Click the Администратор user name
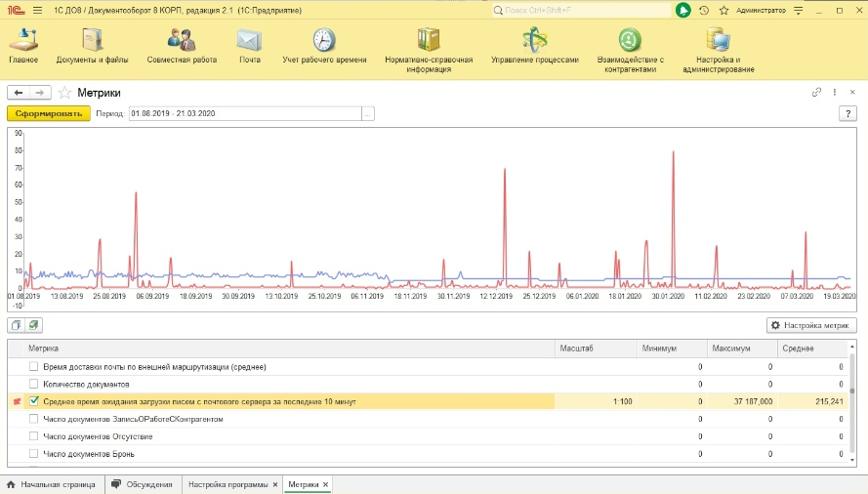 (x=761, y=10)
